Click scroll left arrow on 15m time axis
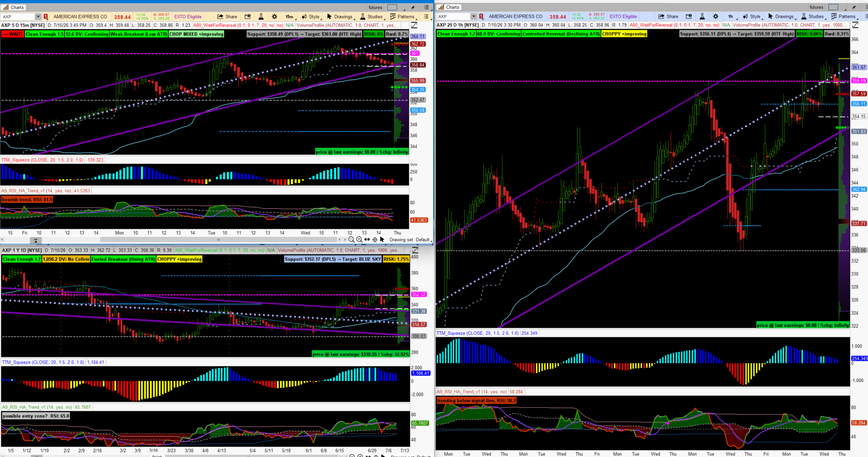The height and width of the screenshot is (457, 868). [2, 240]
